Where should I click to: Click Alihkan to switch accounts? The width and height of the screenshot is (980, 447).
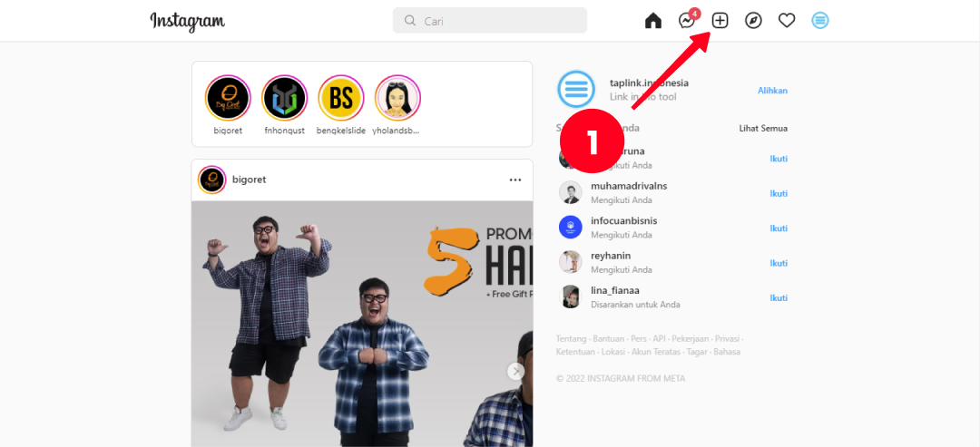(772, 91)
